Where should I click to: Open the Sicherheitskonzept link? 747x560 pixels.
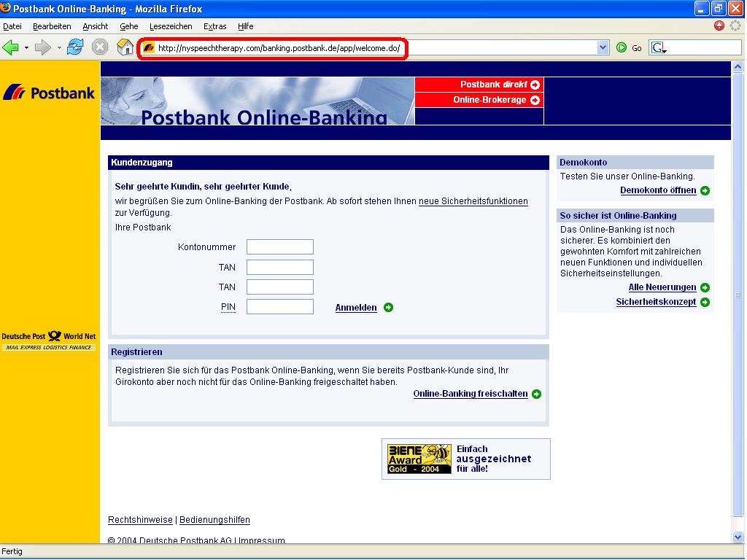point(656,303)
